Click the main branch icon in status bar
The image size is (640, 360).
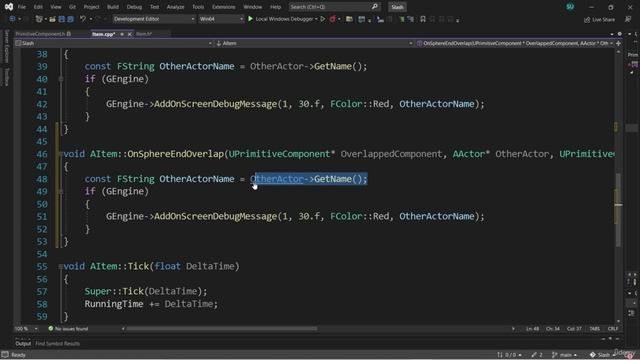(x=554, y=355)
